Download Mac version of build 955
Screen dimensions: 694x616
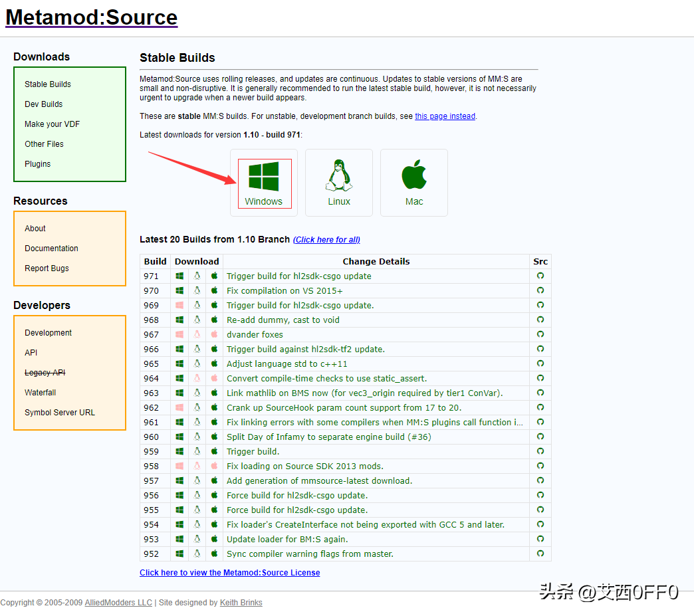pos(214,510)
